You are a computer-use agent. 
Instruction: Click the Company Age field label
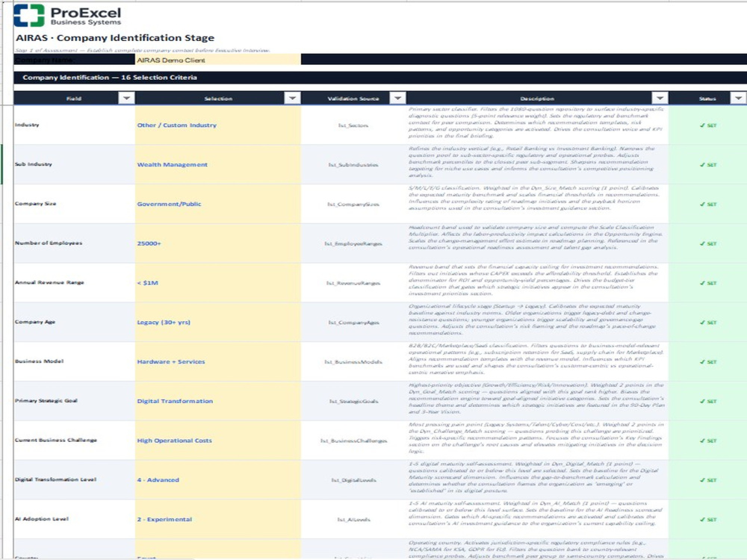(x=35, y=322)
